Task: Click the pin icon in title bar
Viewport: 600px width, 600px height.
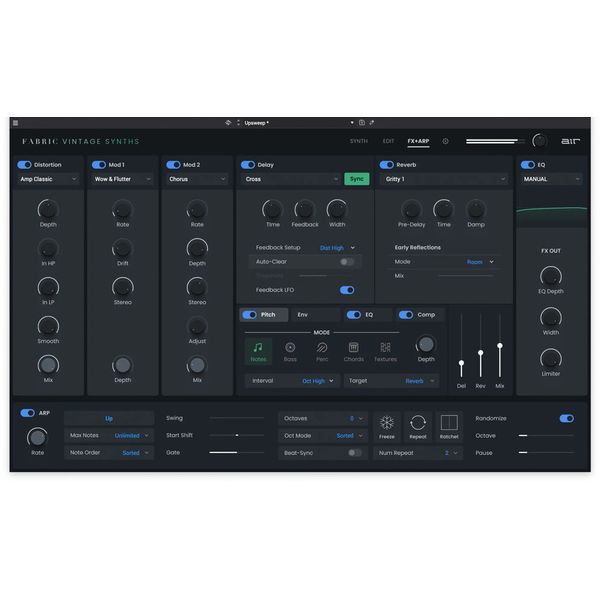Action: coord(372,123)
